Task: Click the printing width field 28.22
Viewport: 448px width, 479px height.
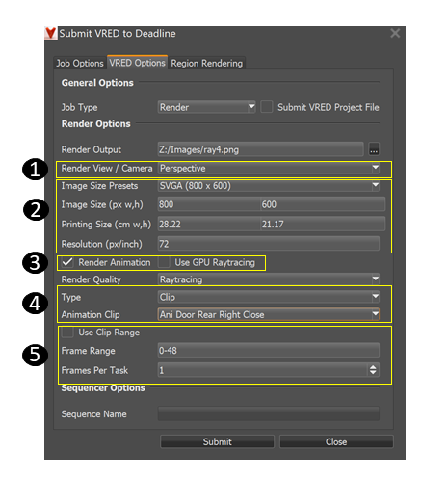Action: [x=209, y=224]
